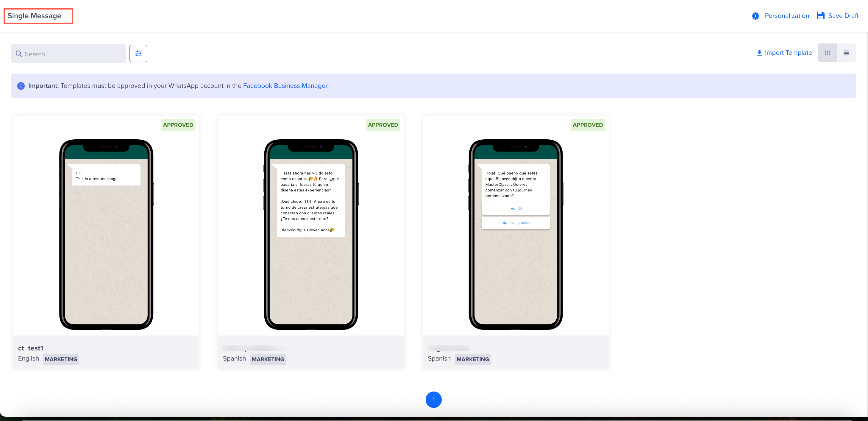The height and width of the screenshot is (421, 868).
Task: Click the Import Template text
Action: (x=788, y=53)
